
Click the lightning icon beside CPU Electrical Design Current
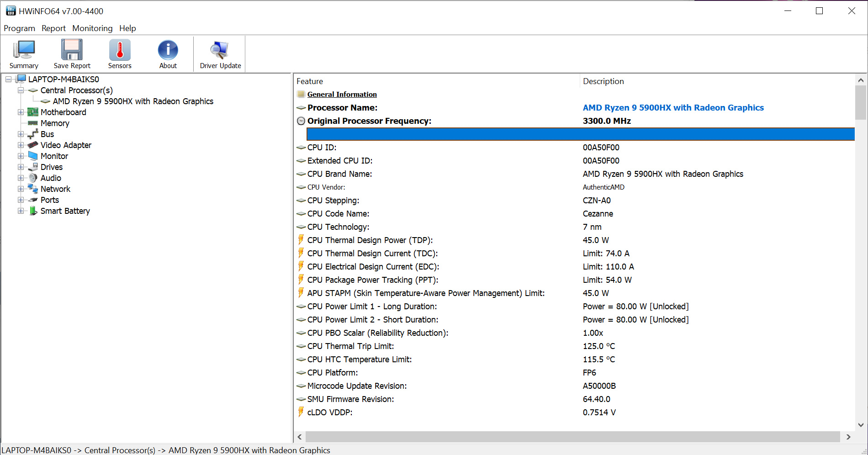click(x=301, y=266)
